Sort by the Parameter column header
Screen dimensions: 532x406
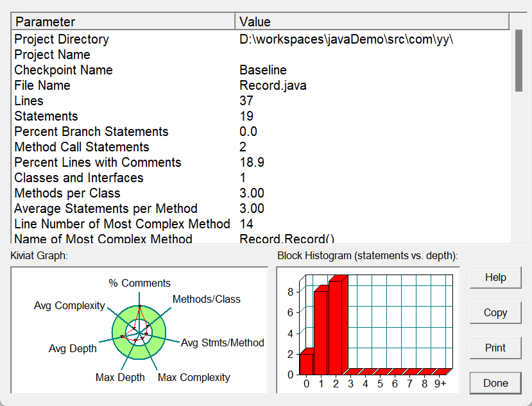point(123,22)
